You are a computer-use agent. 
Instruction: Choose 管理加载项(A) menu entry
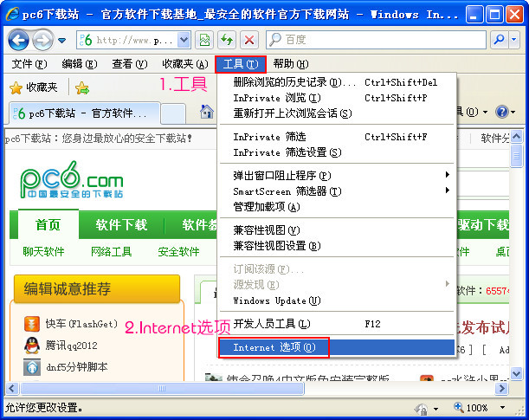[337, 207]
